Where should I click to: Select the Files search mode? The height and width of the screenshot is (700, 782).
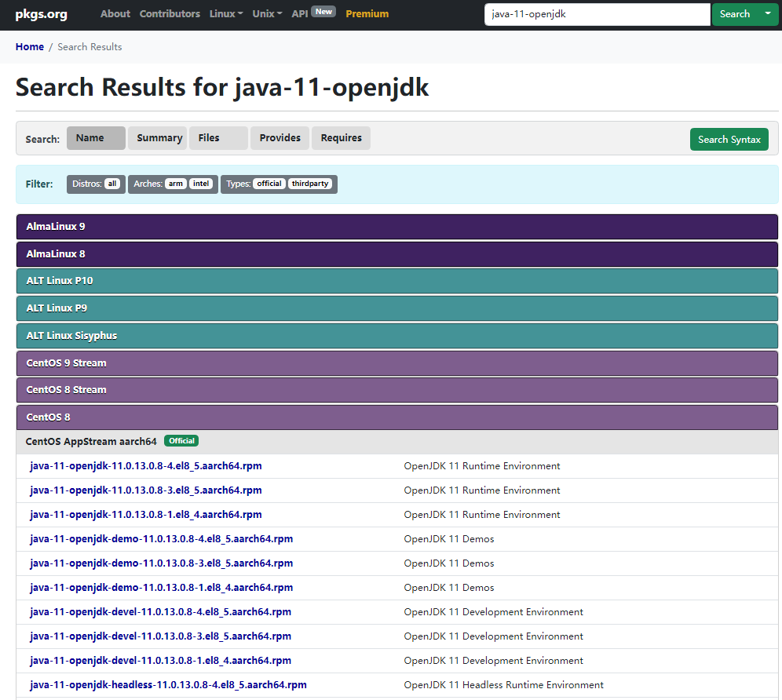(x=218, y=138)
